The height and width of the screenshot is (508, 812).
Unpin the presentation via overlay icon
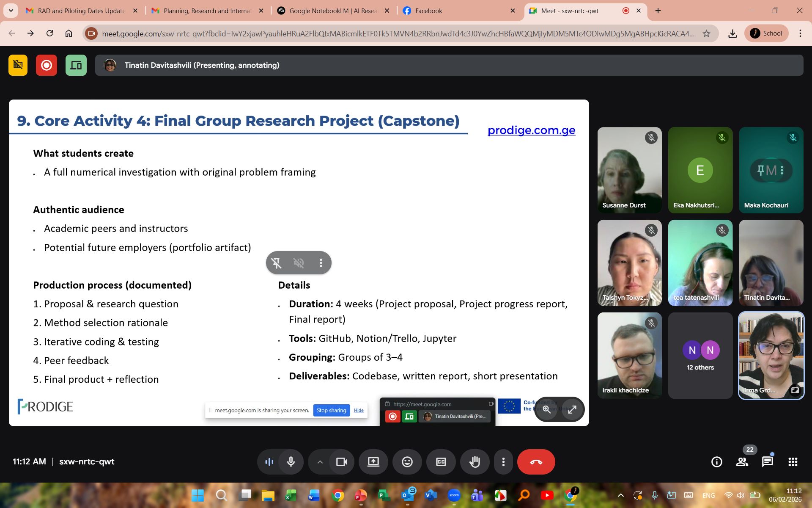click(x=276, y=263)
